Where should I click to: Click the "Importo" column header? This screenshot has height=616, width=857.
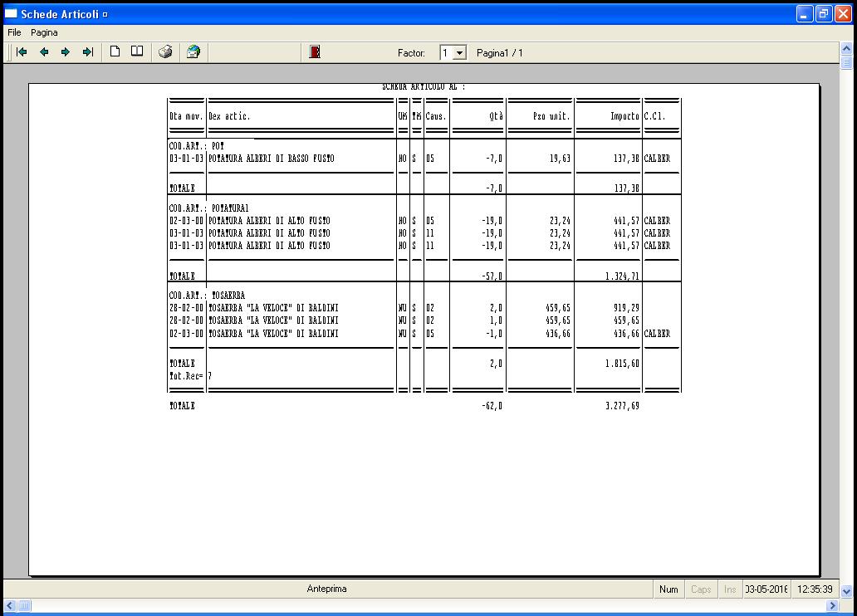tap(624, 116)
